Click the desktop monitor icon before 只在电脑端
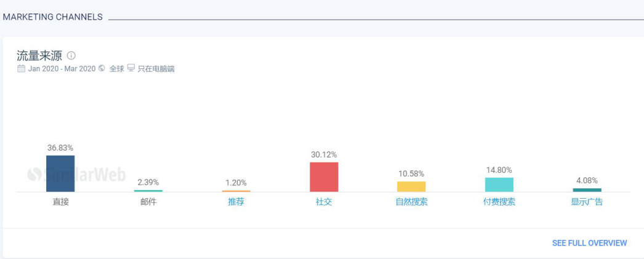Viewport: 644px width, 259px height. 131,68
